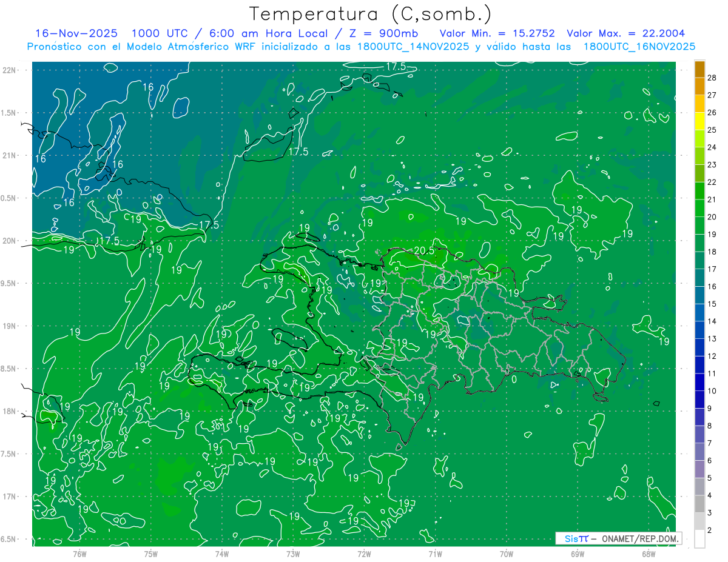This screenshot has height=562, width=728.
Task: Click the brown-orange top swatch of color bar
Action: pyautogui.click(x=699, y=69)
